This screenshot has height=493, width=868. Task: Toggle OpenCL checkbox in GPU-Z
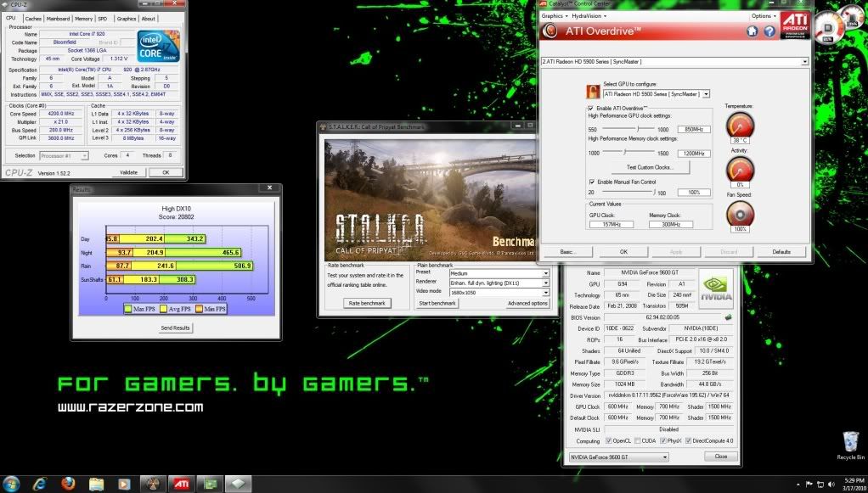click(x=608, y=441)
